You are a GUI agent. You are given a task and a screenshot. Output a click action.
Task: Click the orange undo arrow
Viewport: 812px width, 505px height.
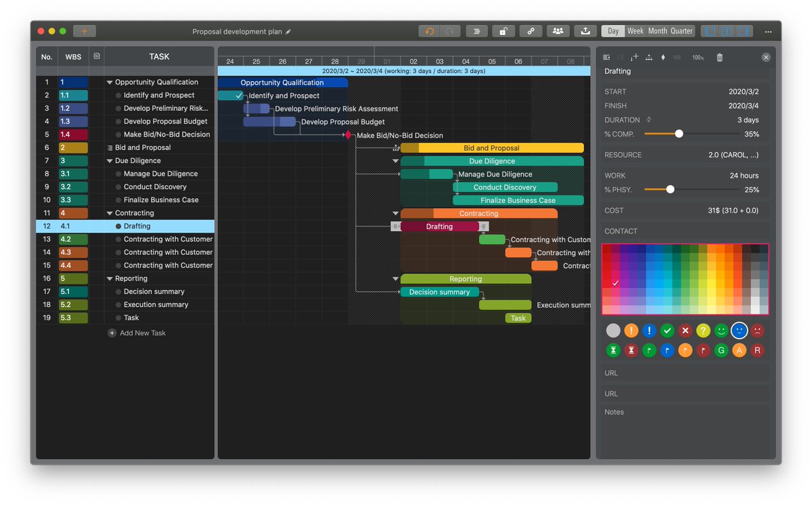[x=429, y=31]
